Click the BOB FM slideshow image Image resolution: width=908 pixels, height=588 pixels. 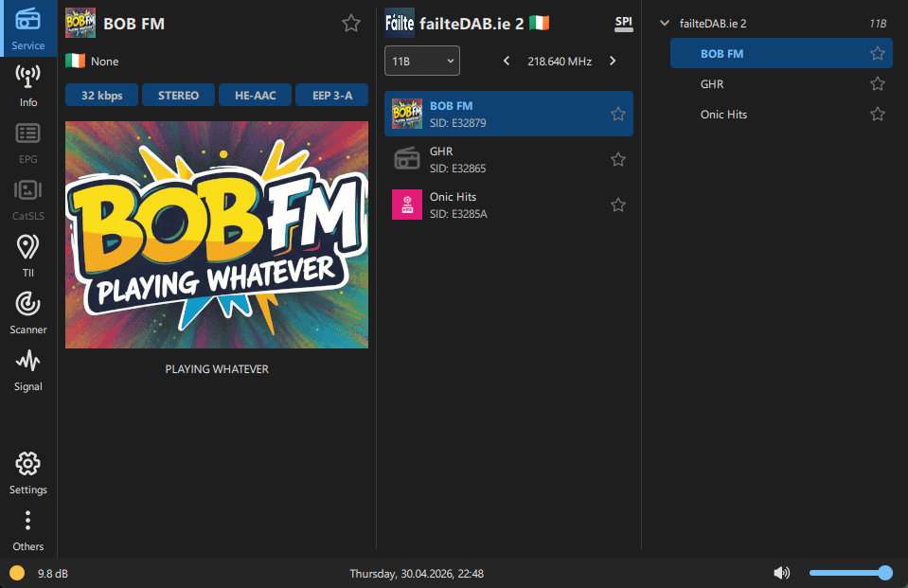click(x=217, y=235)
